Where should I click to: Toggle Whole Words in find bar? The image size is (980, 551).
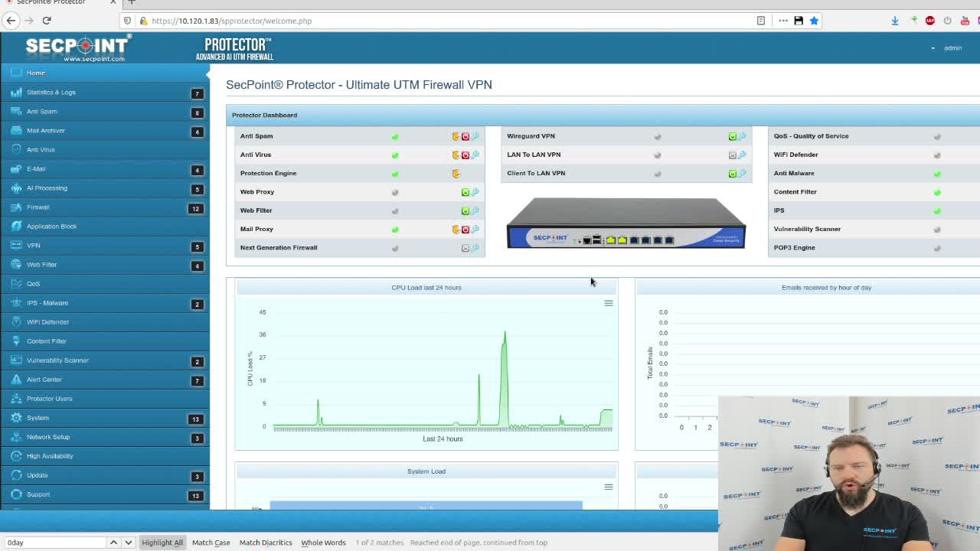323,543
